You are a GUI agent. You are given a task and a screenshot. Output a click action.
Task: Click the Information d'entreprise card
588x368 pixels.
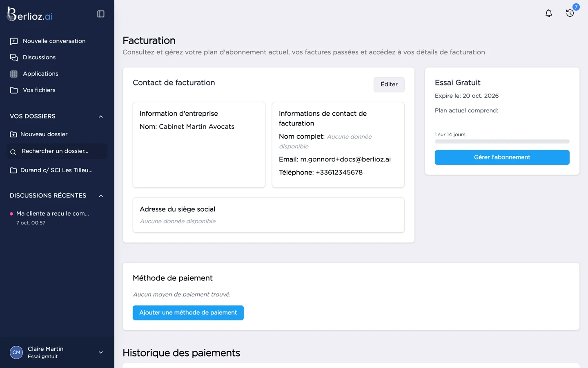click(199, 145)
